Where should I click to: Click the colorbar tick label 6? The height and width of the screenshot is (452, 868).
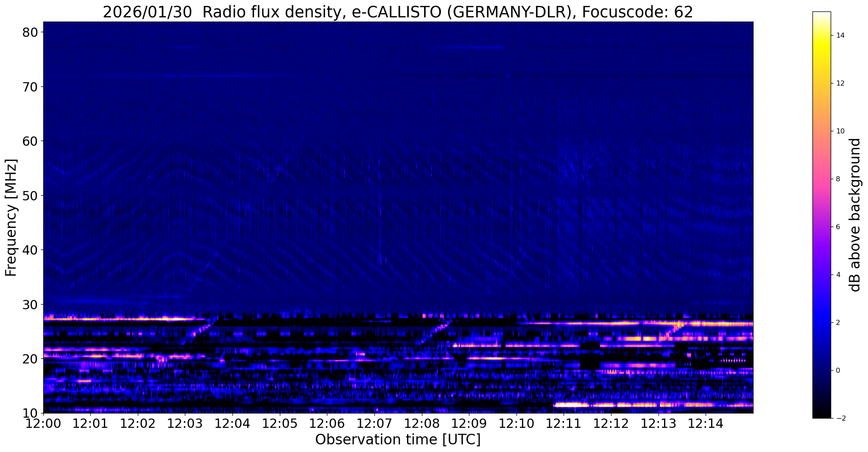[837, 227]
